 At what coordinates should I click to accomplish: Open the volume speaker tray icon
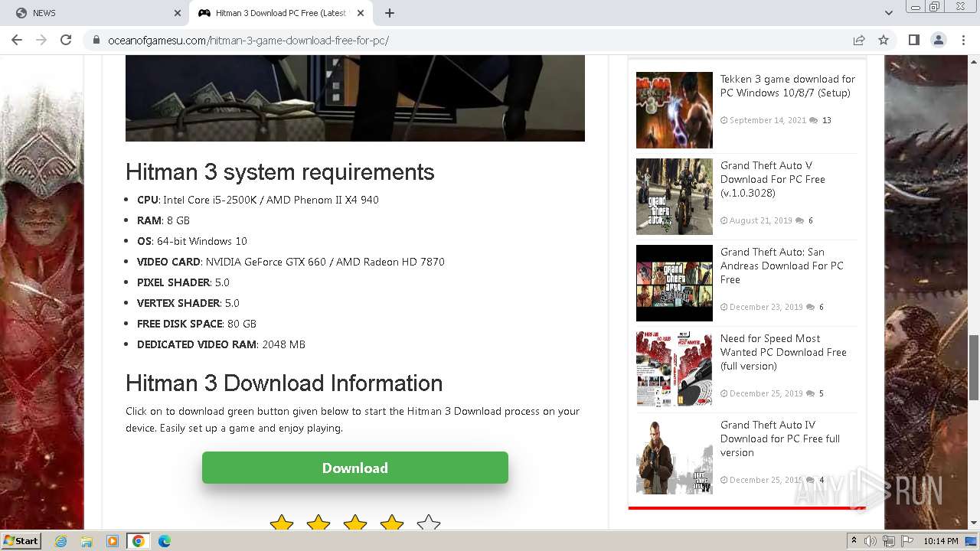point(871,541)
